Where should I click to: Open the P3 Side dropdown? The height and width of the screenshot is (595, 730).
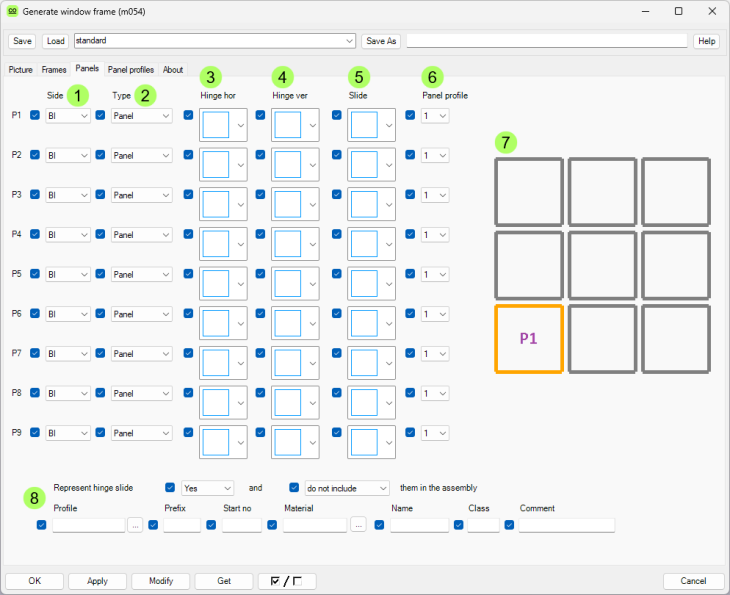[68, 195]
